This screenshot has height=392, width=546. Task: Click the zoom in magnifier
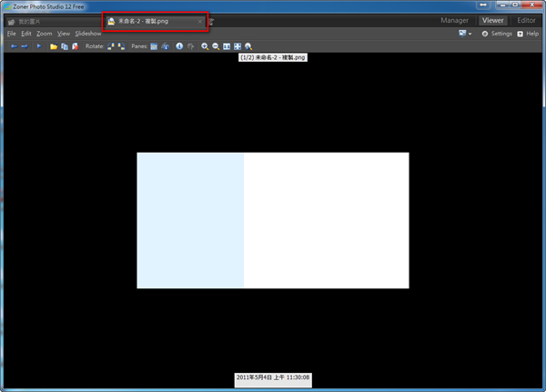pyautogui.click(x=205, y=45)
